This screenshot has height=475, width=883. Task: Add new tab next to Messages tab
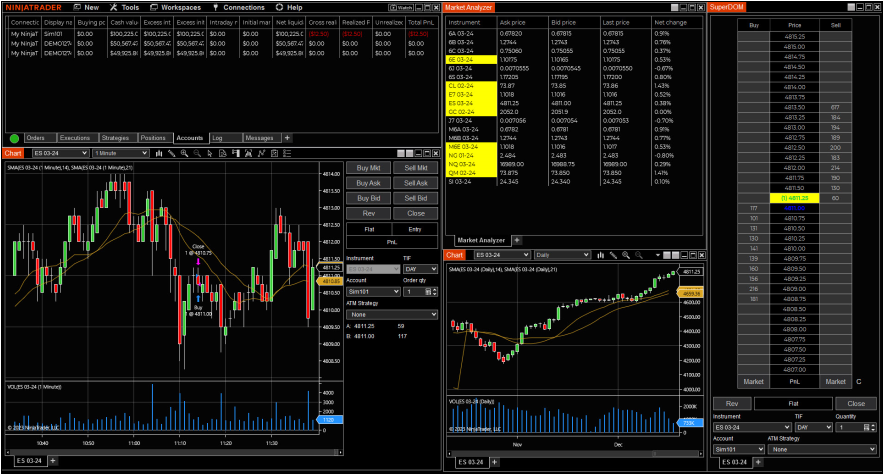point(287,138)
